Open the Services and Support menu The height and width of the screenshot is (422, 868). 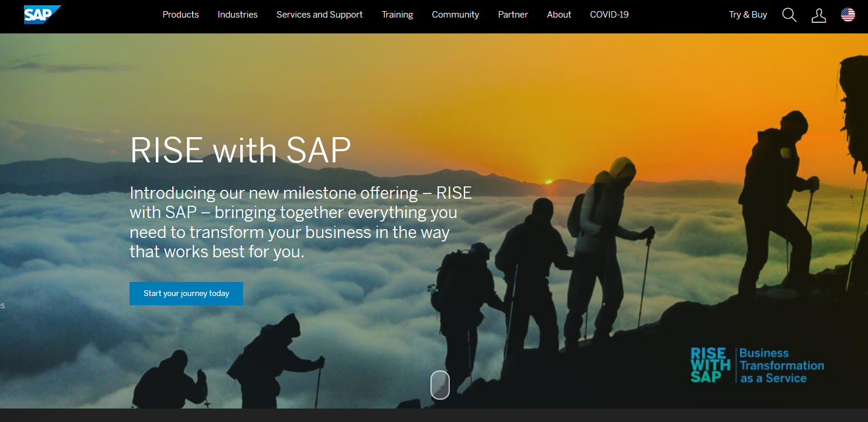[x=320, y=15]
